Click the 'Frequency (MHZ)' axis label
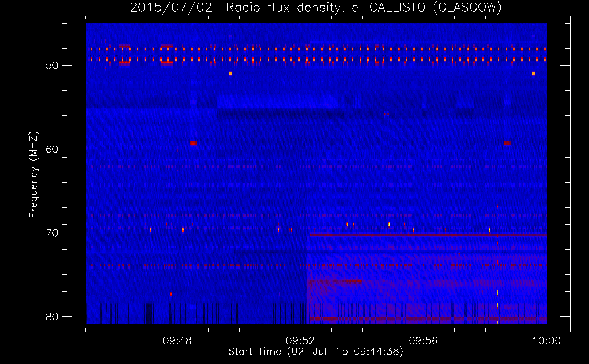This screenshot has height=364, width=589. click(33, 175)
